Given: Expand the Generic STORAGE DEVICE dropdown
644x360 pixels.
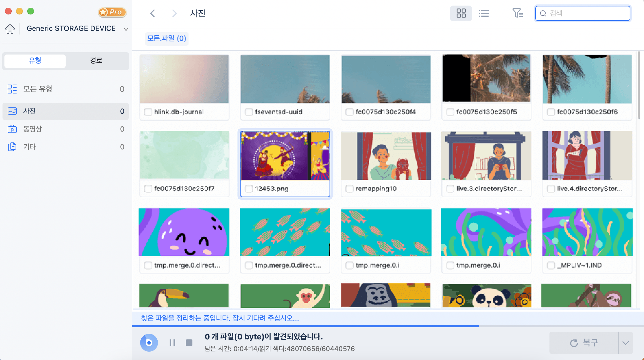Looking at the screenshot, I should (126, 29).
